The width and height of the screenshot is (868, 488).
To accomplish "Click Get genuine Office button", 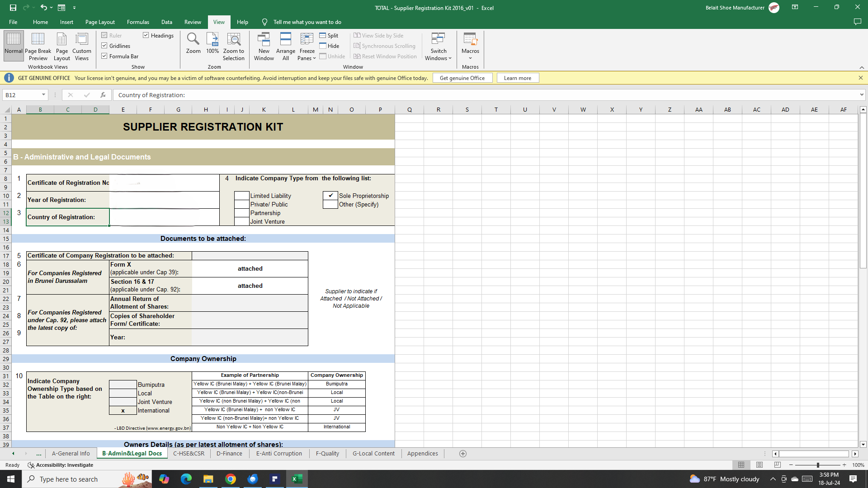I will (462, 78).
